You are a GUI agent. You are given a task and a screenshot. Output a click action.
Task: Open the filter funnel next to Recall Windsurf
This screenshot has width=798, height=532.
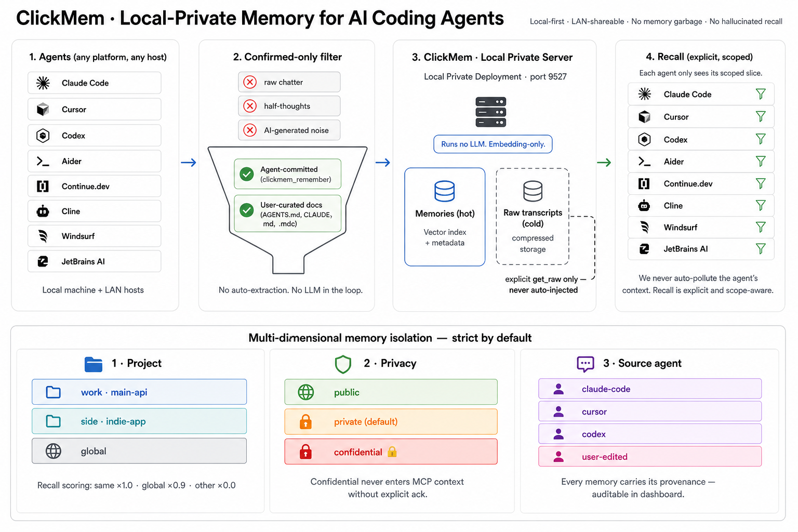pyautogui.click(x=761, y=227)
